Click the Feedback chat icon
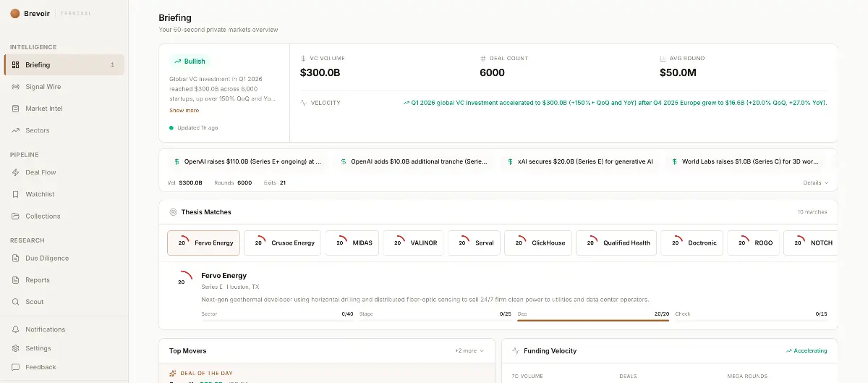Screen dimensions: 868x383 pos(16,366)
